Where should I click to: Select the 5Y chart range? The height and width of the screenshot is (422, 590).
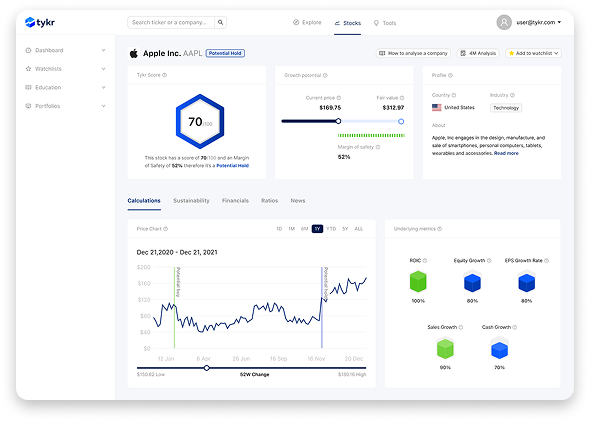pyautogui.click(x=345, y=229)
